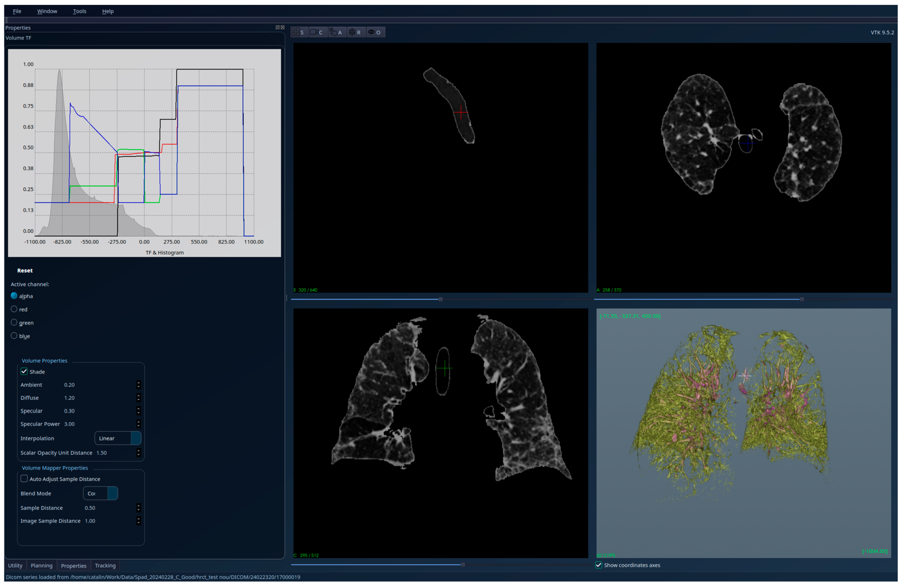The width and height of the screenshot is (902, 588).
Task: Uncheck Show coordinates axes
Action: tap(599, 565)
